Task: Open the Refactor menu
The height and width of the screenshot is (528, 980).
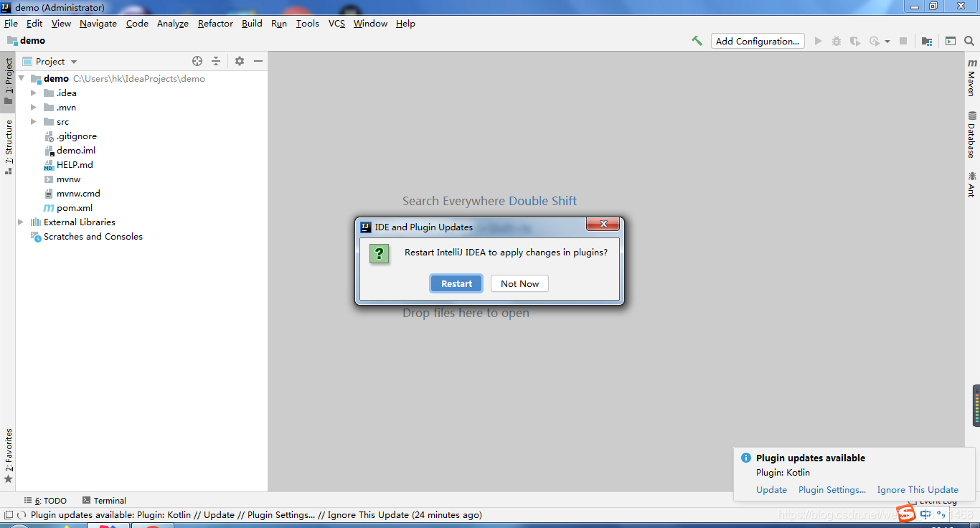Action: [215, 23]
